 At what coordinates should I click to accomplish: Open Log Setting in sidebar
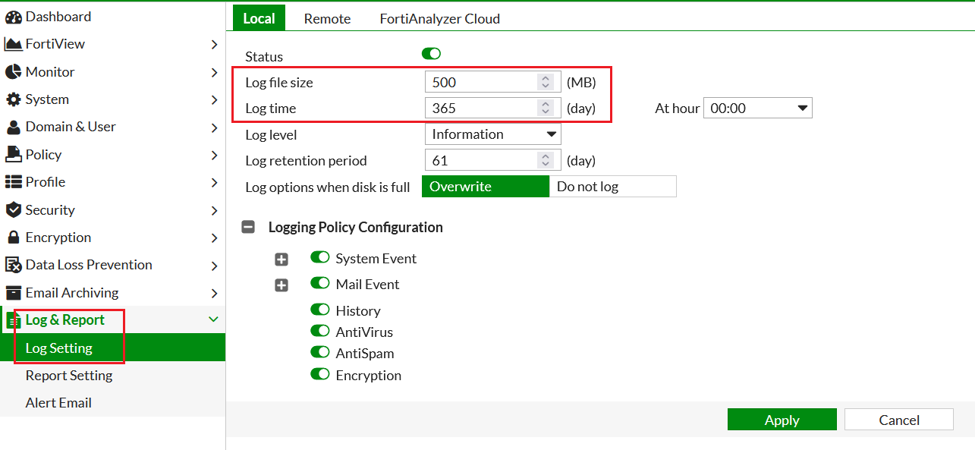[113, 347]
